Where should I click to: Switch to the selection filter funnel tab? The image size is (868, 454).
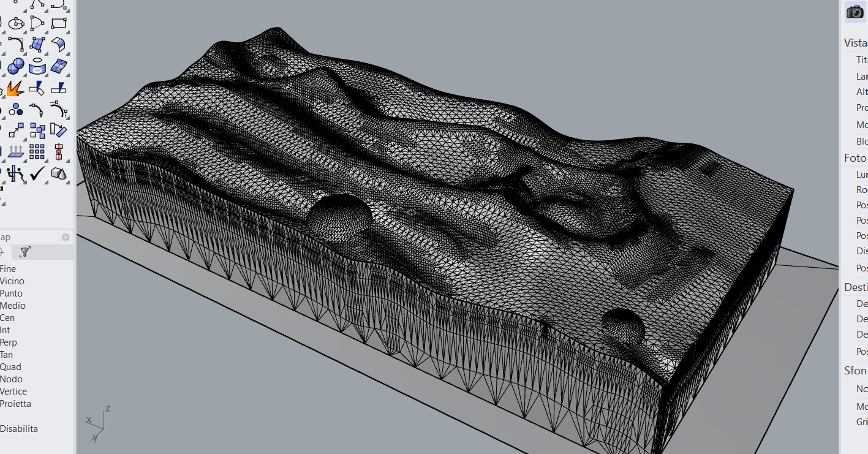click(x=25, y=252)
